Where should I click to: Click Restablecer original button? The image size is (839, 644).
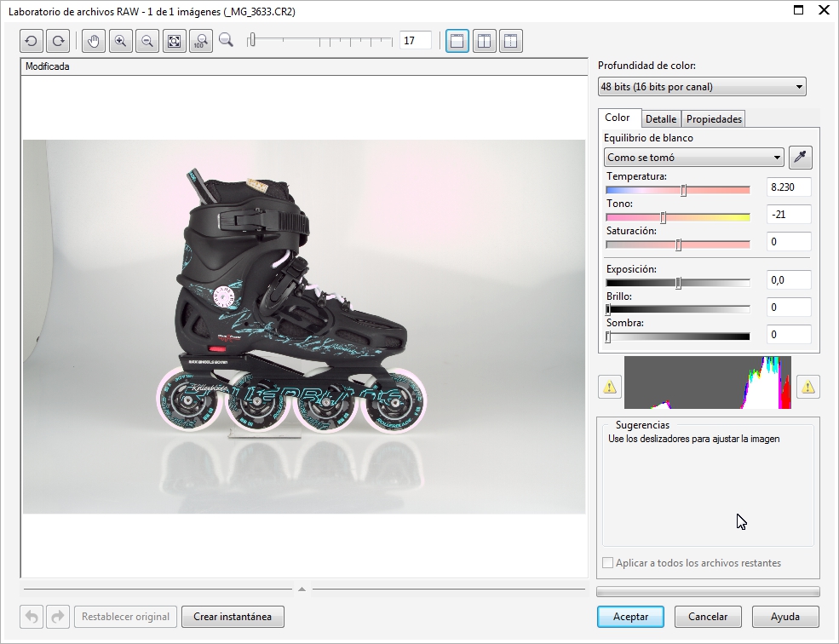click(125, 617)
